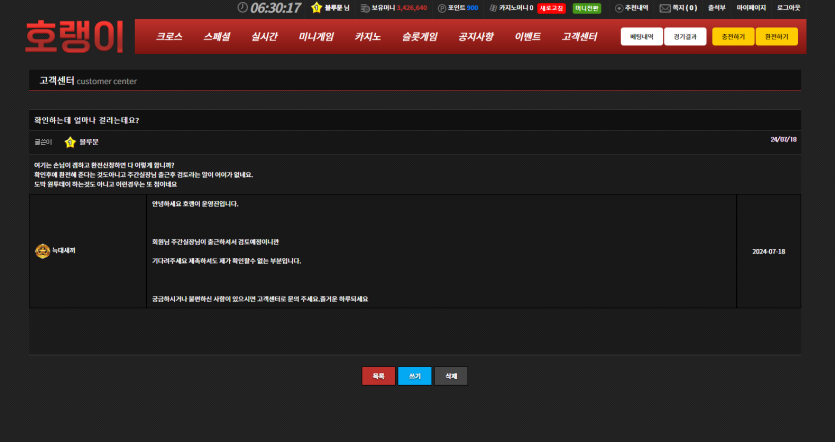Click 로그아웃 to log out
This screenshot has height=442, width=835.
coord(789,8)
